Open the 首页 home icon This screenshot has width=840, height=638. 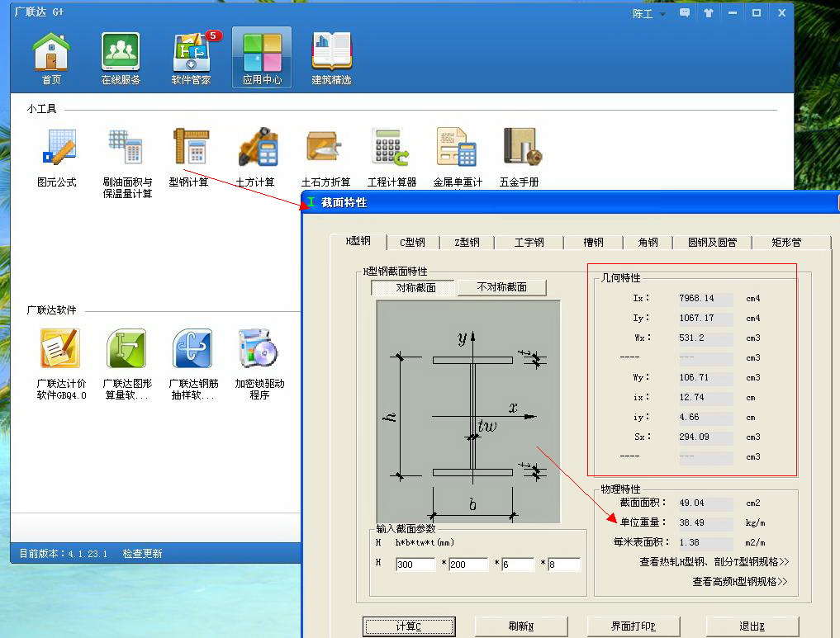51,59
